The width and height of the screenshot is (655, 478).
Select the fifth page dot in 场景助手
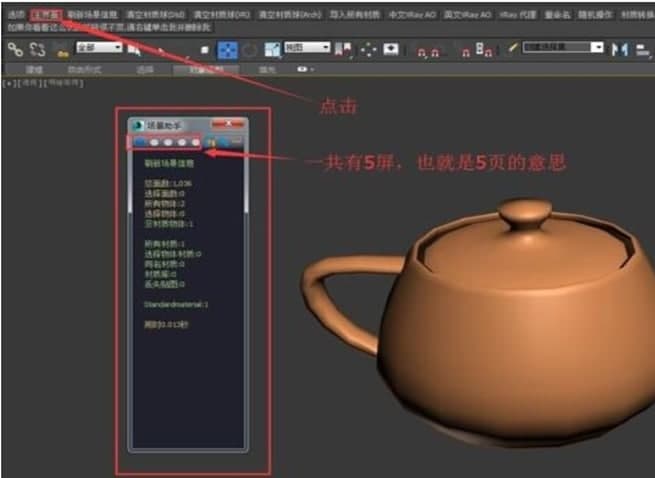(195, 143)
